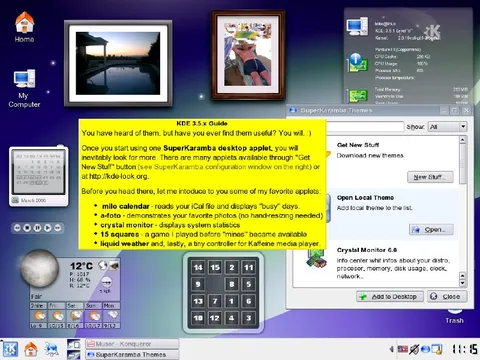Click the CPU info icon in the Crystal Monitor applet
The width and height of the screenshot is (480, 360).
tap(357, 63)
